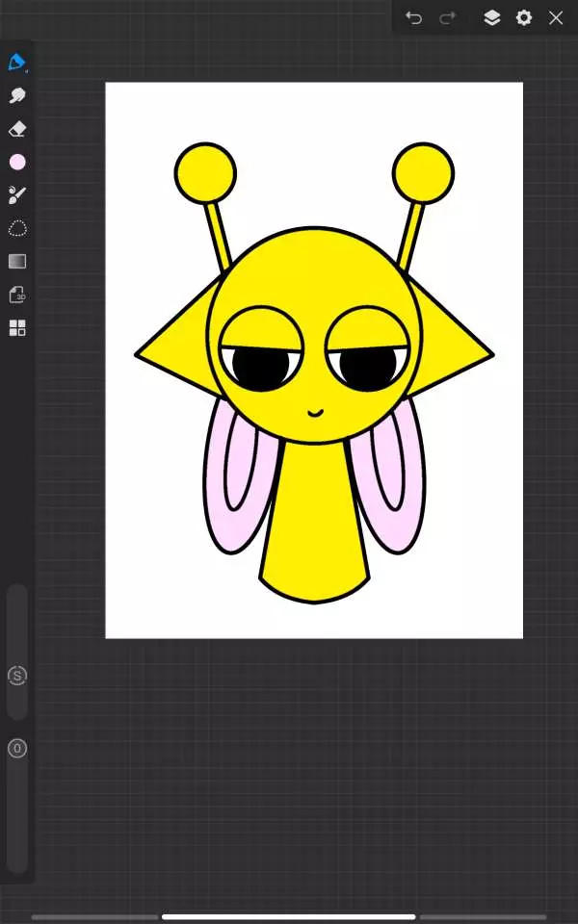Click the brush size slider handle marked S
The image size is (578, 924).
(17, 676)
